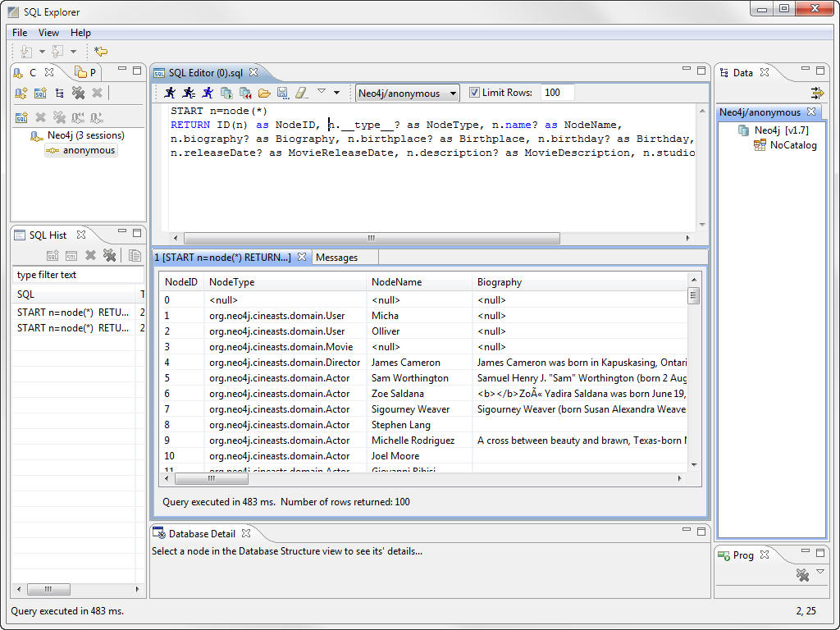Screen dimensions: 840x630
Task: Select first START n=node(*) history entry
Action: point(74,313)
